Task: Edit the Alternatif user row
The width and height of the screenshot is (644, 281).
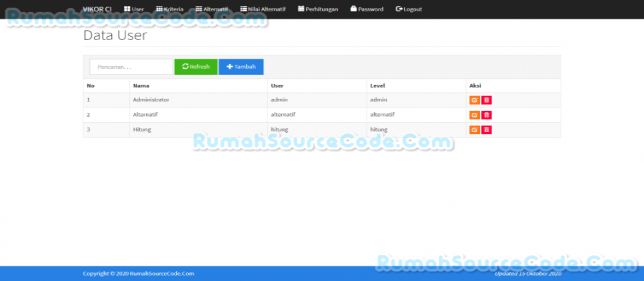Action: (x=474, y=115)
